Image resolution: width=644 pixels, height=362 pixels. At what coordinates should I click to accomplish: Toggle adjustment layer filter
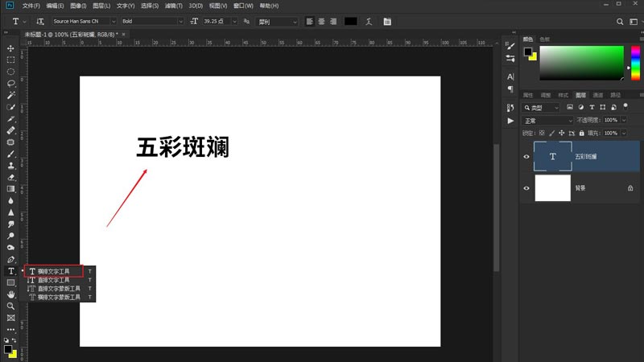[x=581, y=108]
